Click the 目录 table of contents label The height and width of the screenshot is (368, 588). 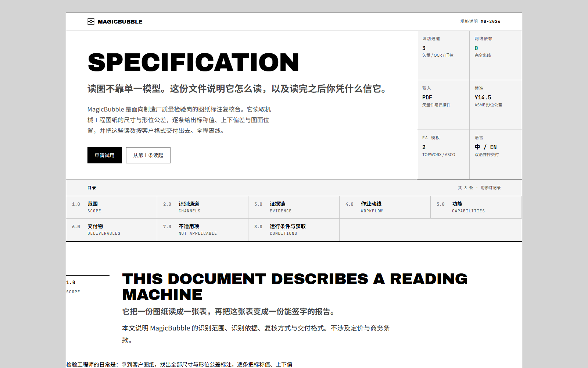click(x=92, y=188)
